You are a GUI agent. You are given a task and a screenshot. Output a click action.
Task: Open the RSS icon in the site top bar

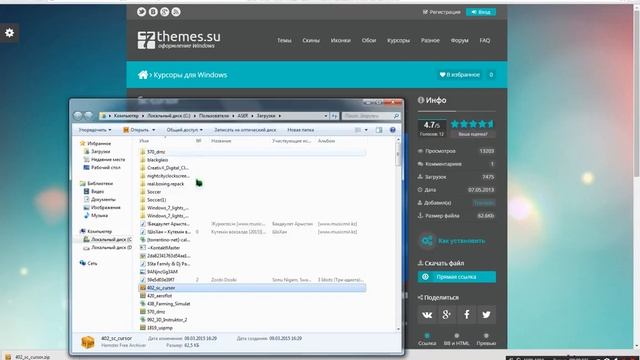pyautogui.click(x=176, y=12)
